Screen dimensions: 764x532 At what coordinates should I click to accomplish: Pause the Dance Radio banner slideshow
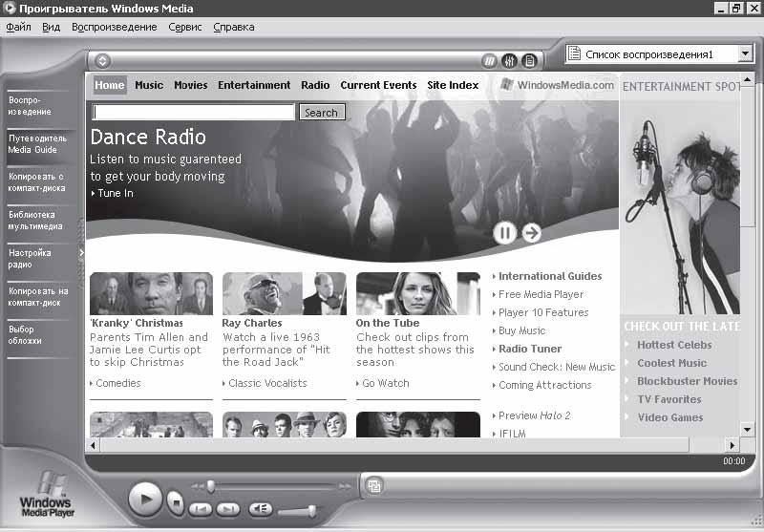tap(505, 233)
